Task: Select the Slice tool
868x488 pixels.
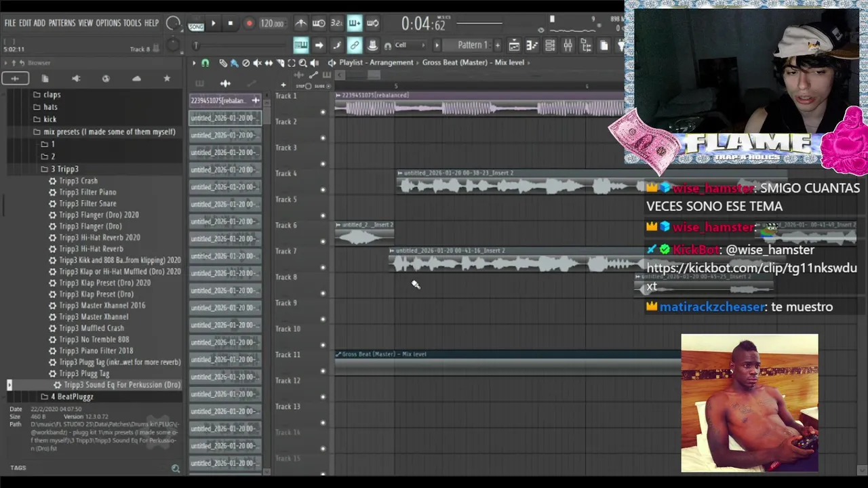Action: (x=280, y=62)
